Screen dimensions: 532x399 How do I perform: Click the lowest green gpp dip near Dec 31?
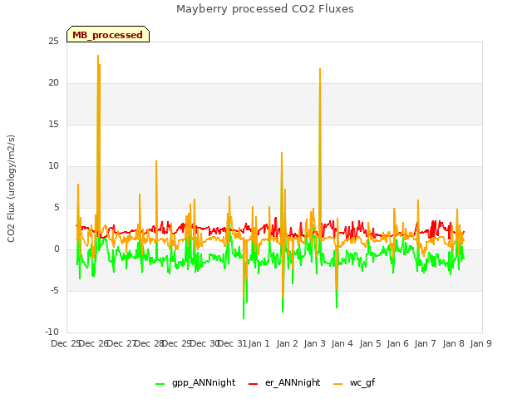[244, 318]
